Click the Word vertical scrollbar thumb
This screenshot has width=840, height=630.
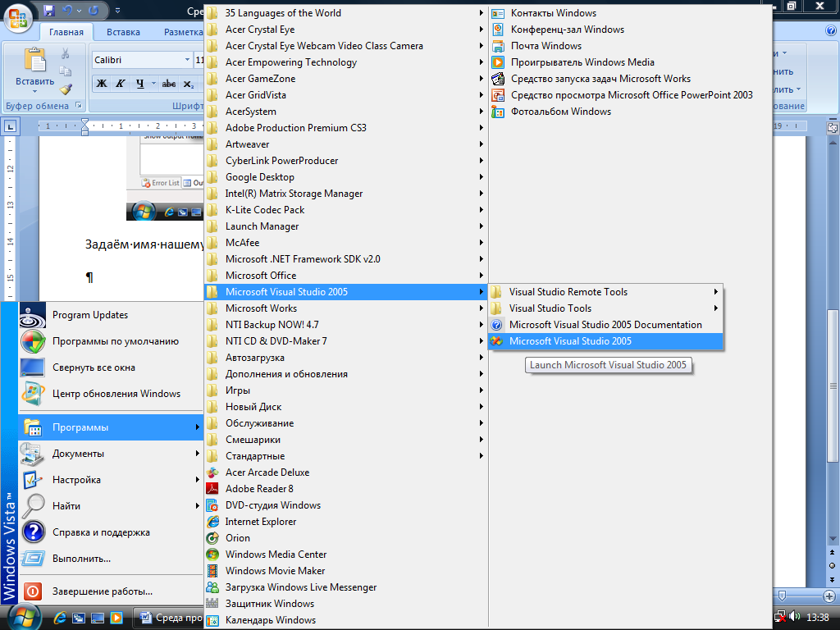[x=833, y=386]
